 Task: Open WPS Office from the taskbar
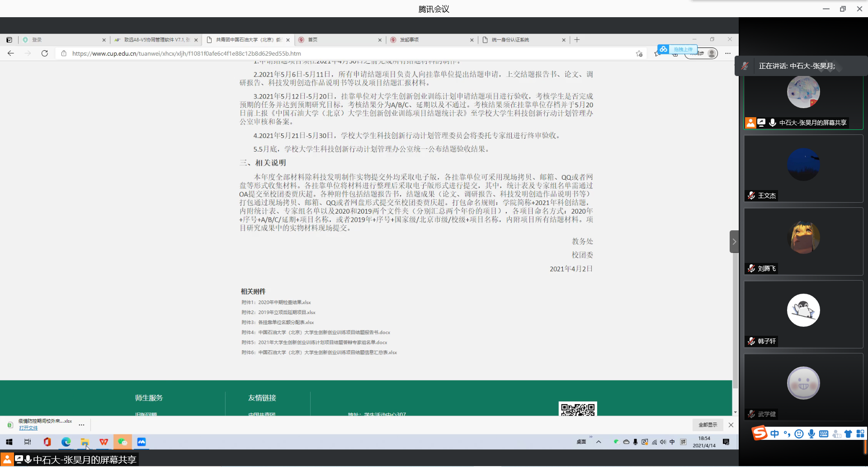(104, 442)
